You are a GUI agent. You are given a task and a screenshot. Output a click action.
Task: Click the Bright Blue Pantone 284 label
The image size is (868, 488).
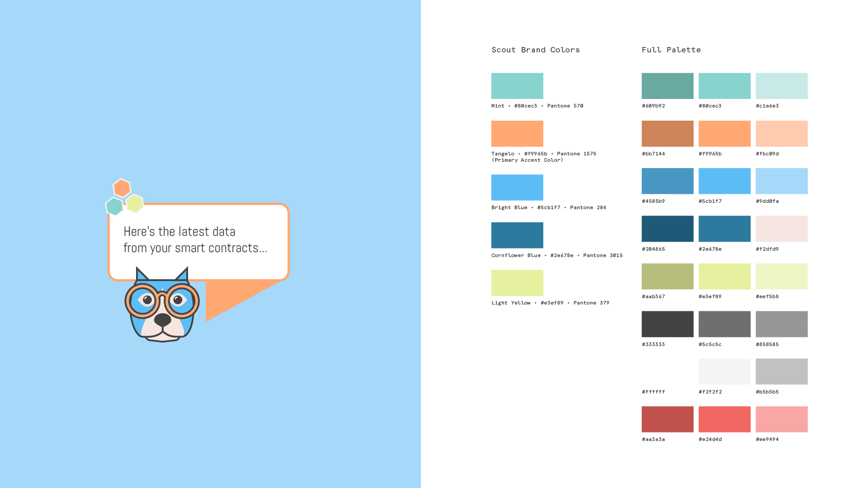[x=548, y=207]
